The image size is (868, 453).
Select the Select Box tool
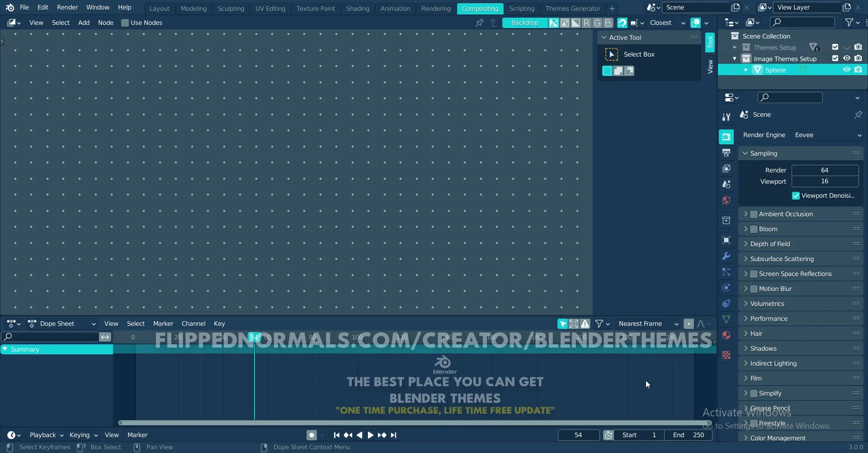tap(611, 54)
